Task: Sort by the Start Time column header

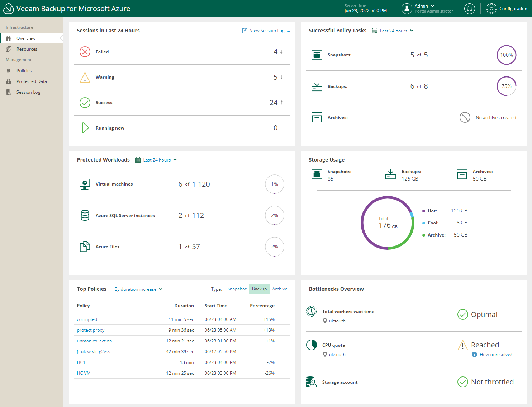Action: click(216, 306)
